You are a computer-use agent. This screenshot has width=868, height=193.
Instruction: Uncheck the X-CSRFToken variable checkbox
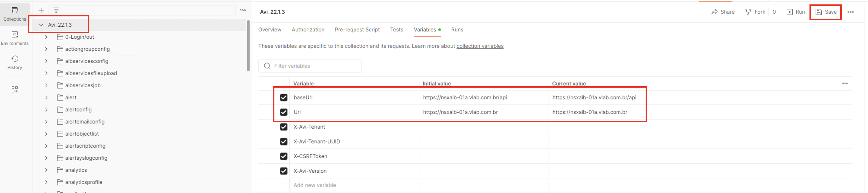click(283, 156)
